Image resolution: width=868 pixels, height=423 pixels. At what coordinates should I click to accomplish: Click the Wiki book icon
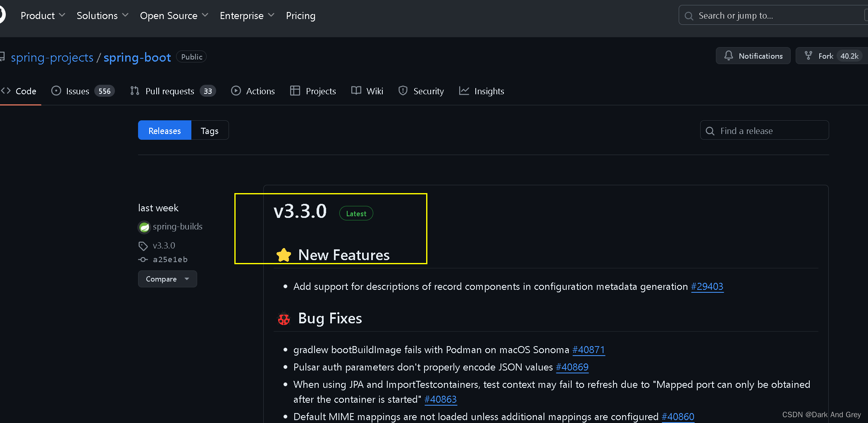click(x=356, y=91)
